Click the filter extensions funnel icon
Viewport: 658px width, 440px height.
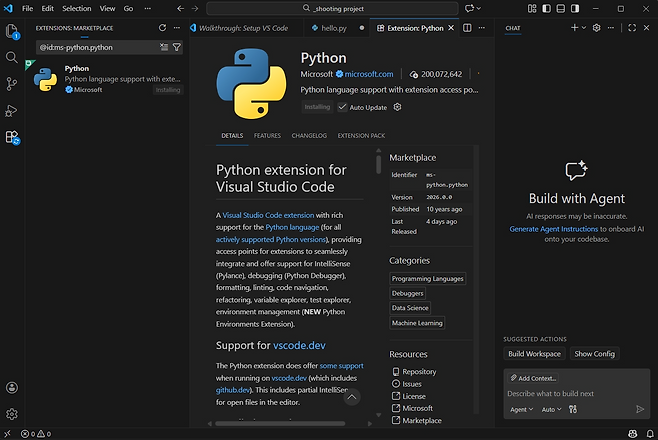pyautogui.click(x=177, y=47)
